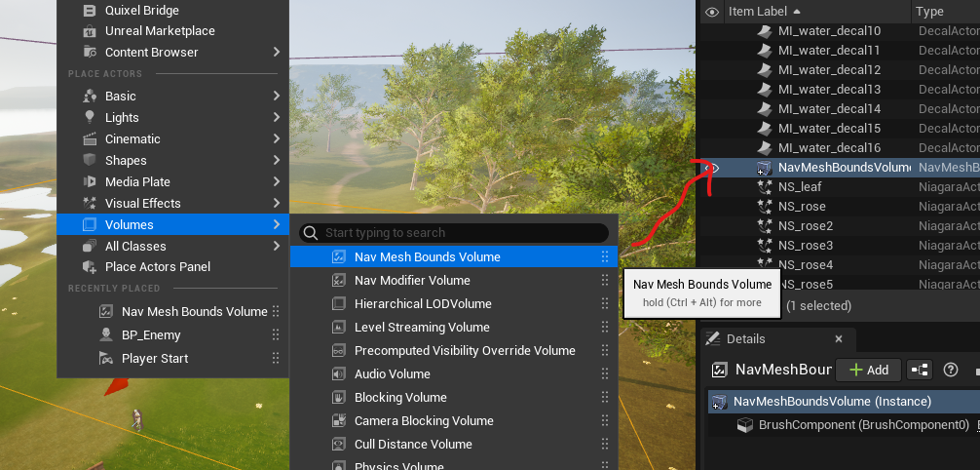
Task: Open the Unreal Marketplace entry
Action: point(172,30)
